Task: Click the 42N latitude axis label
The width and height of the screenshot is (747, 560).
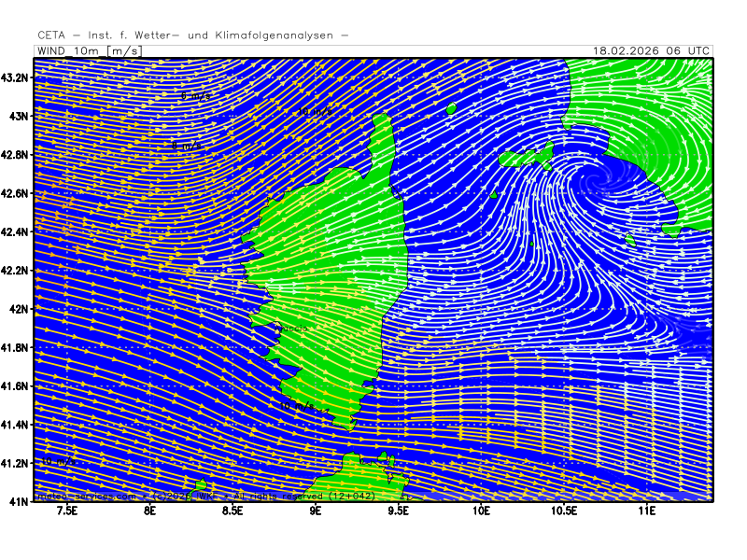Action: click(20, 308)
